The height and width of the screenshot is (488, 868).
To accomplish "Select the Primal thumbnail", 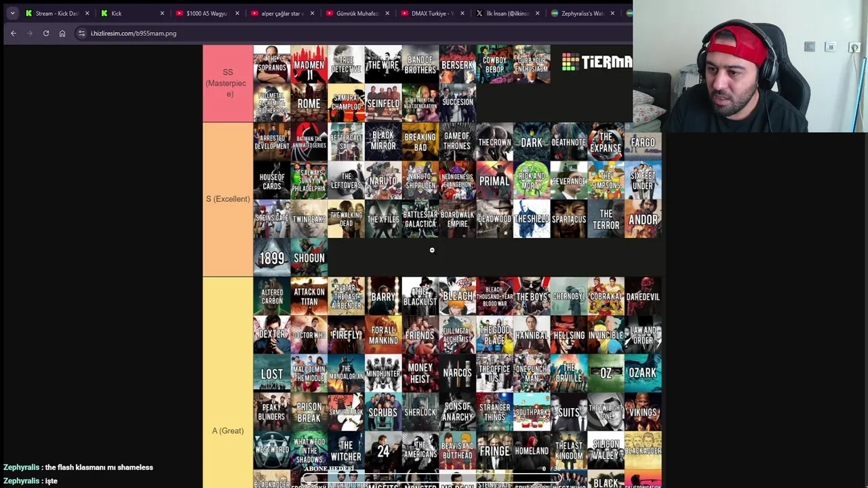I will (494, 180).
